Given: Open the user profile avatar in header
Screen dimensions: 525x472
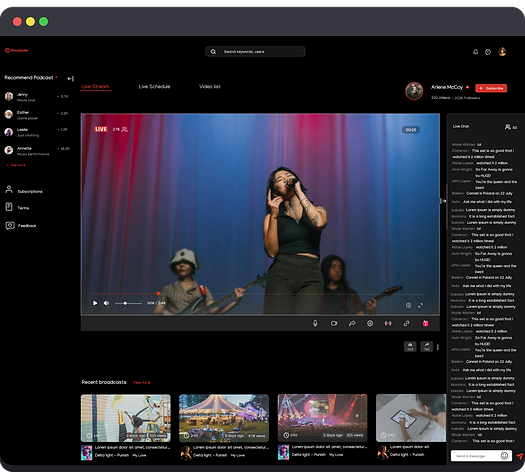Looking at the screenshot, I should click(x=502, y=52).
